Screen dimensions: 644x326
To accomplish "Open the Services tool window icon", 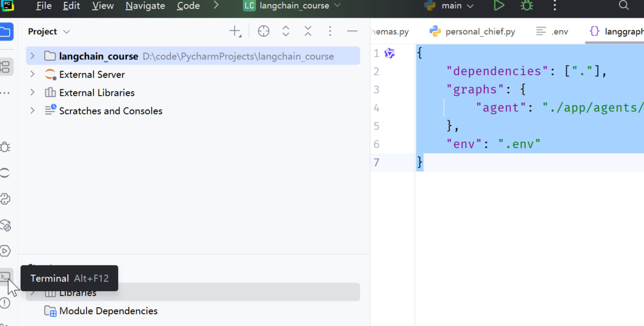I will coord(5,251).
